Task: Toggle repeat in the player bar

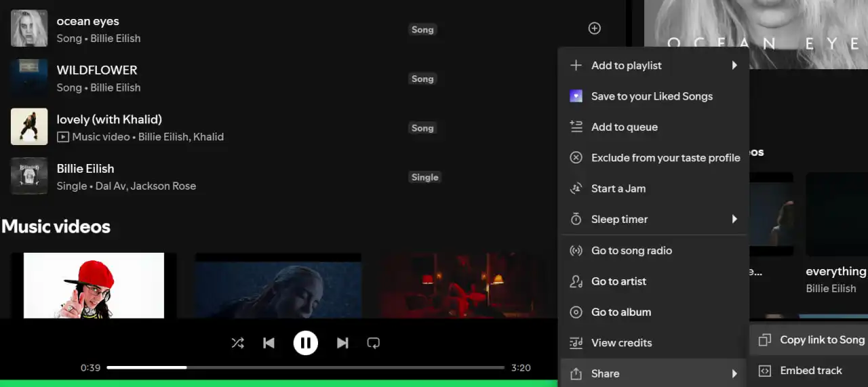Action: (373, 343)
